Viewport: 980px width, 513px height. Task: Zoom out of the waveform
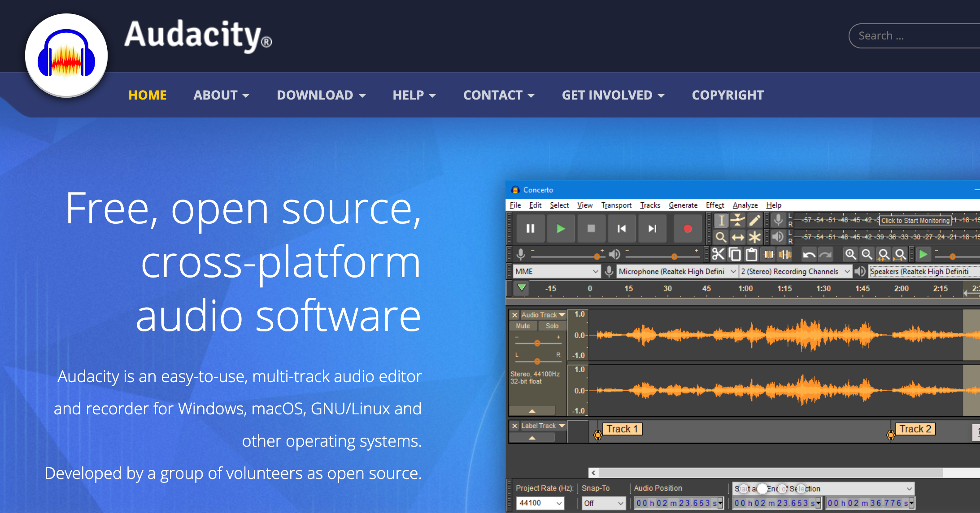pyautogui.click(x=867, y=255)
